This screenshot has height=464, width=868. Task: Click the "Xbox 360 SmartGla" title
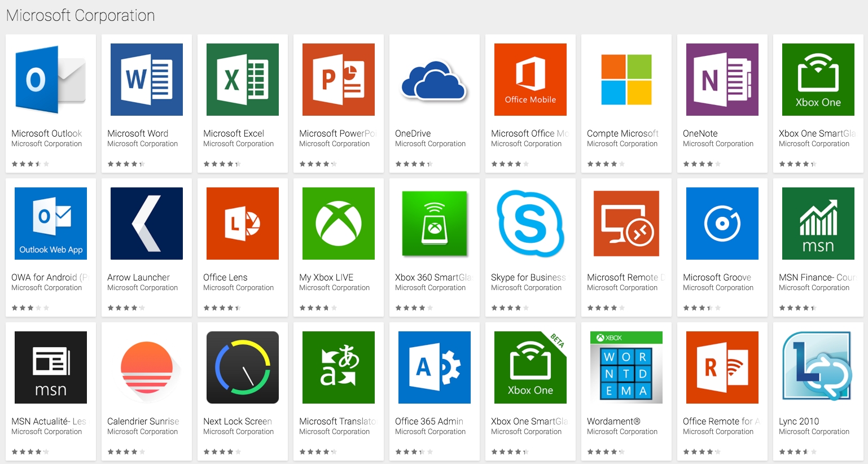click(433, 277)
